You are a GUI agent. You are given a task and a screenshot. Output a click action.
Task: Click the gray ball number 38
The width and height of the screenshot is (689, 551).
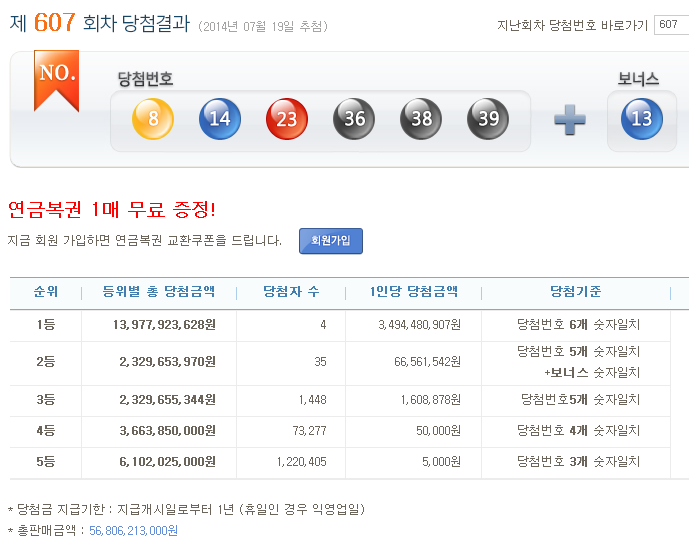point(421,119)
